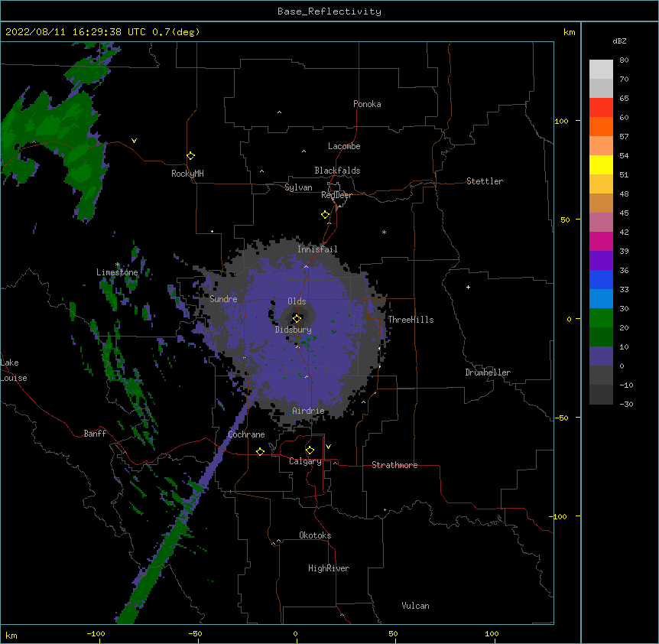Click the Blackfalds city label

[337, 171]
